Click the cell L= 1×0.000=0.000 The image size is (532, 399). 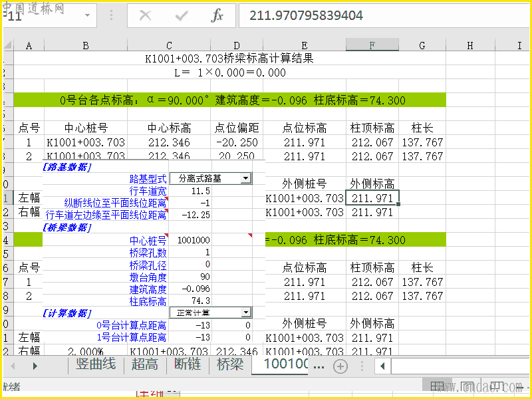(x=229, y=72)
